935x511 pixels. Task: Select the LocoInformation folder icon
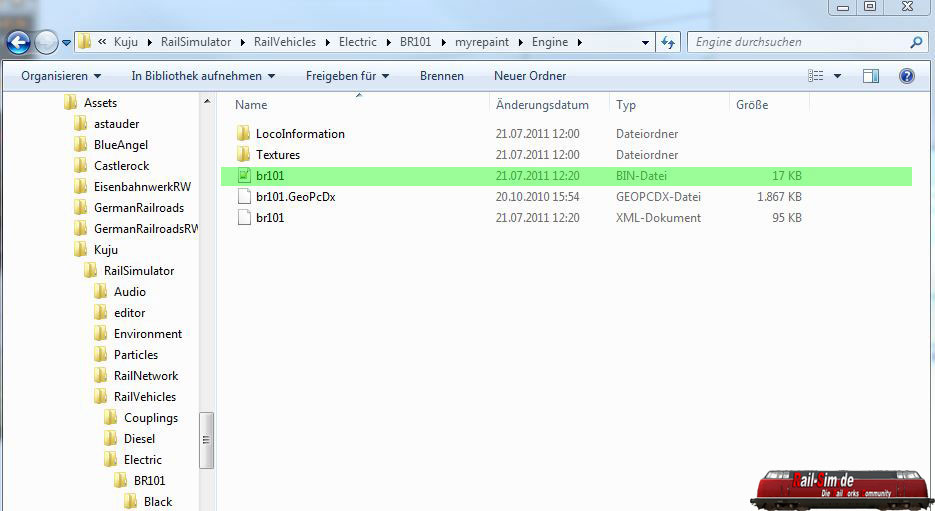243,134
